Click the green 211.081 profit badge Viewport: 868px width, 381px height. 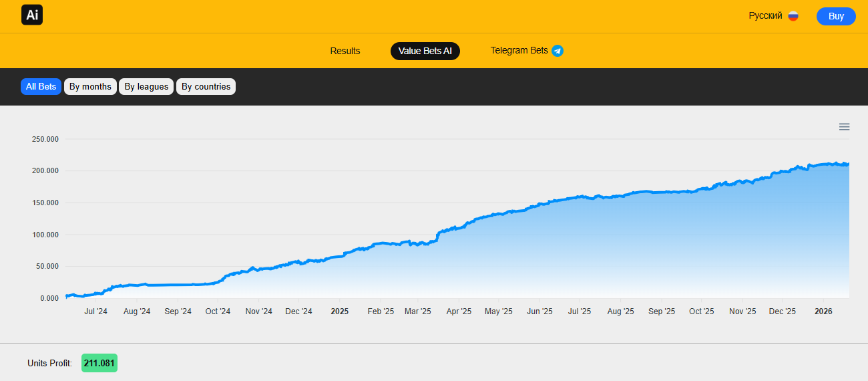coord(99,363)
